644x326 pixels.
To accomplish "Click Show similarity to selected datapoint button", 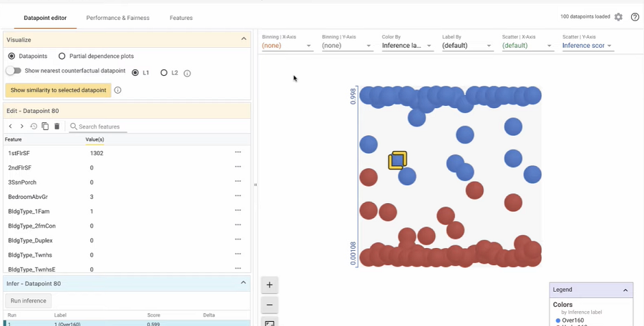I will (x=58, y=90).
